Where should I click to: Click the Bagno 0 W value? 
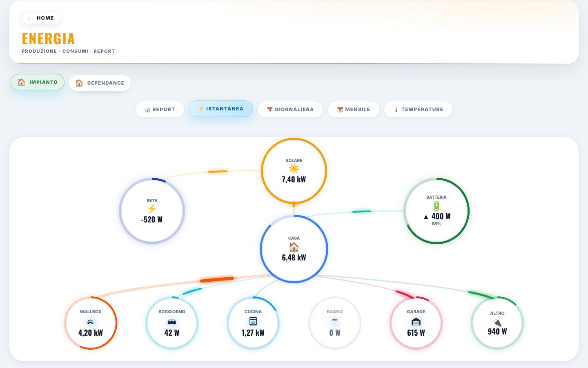pos(335,333)
